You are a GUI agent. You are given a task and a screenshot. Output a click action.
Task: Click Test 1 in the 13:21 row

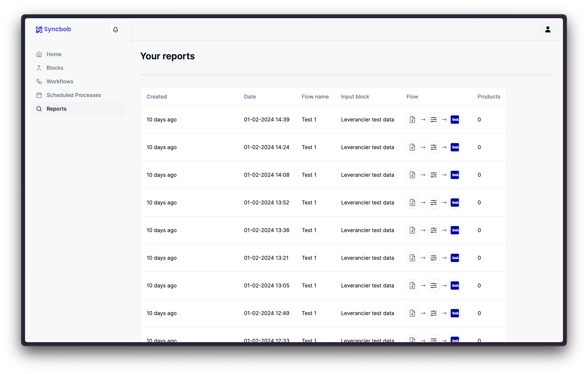(309, 258)
